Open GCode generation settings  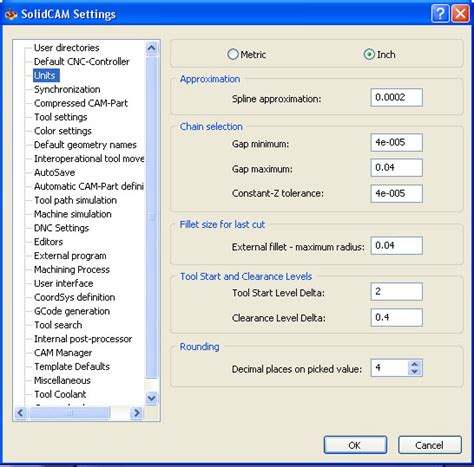72,311
